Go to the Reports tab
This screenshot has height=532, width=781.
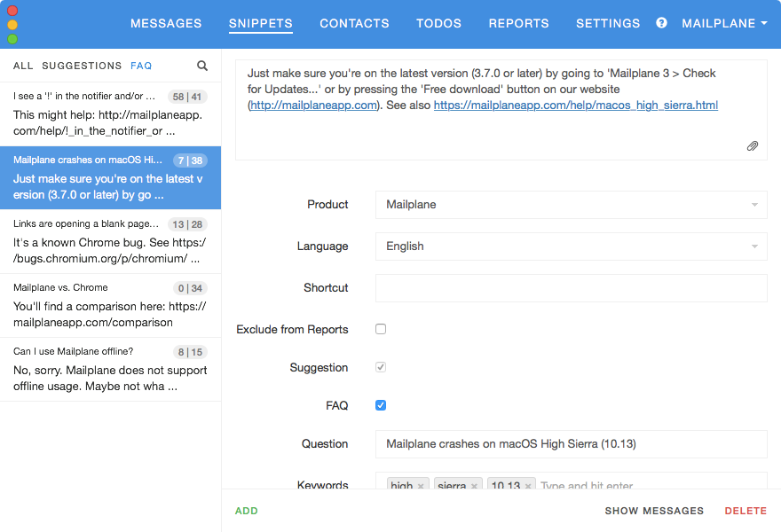coord(518,24)
